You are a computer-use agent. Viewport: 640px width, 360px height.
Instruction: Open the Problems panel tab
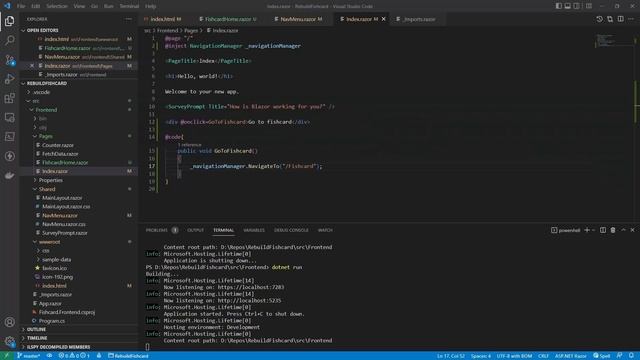tap(161, 230)
